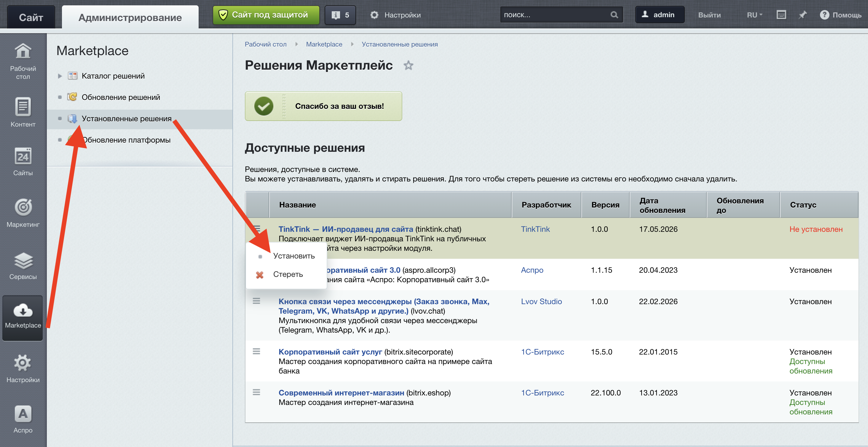Open Рабочий стол in the sidebar

[x=23, y=61]
